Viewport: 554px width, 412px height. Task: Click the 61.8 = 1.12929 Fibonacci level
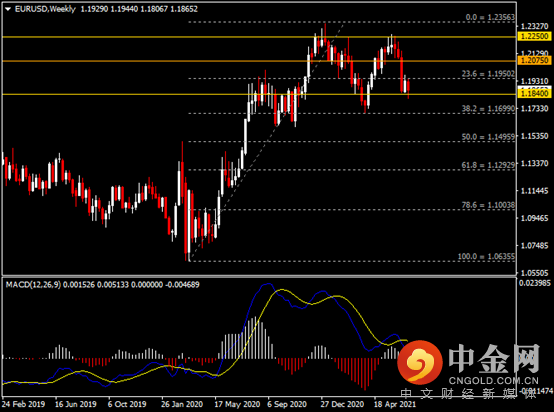pyautogui.click(x=488, y=165)
